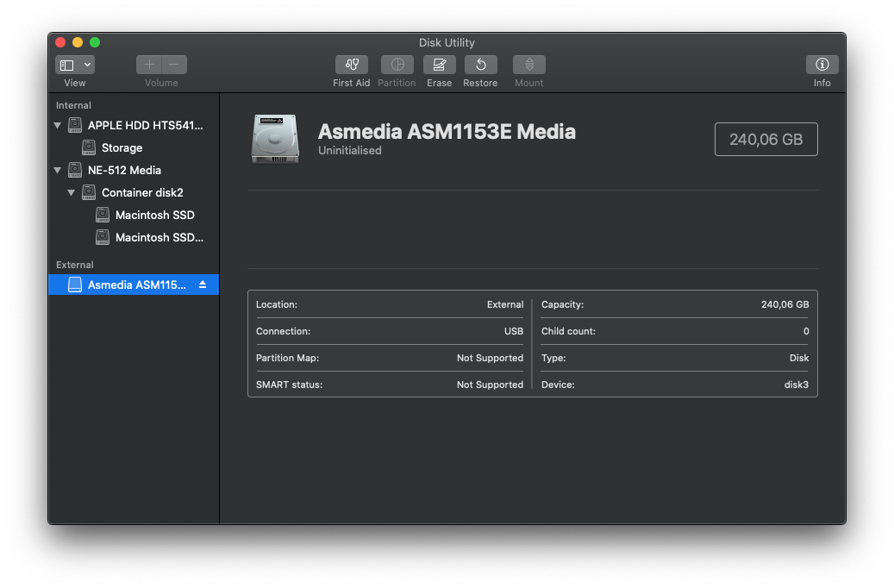Click Disk Utility window title
The height and width of the screenshot is (588, 894).
[x=447, y=43]
